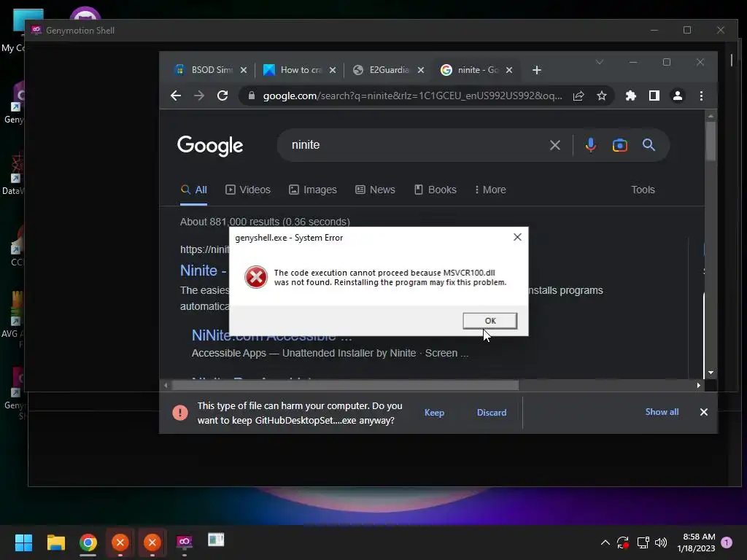Screen dimensions: 747x560
Task: Click the share page icon in address bar
Action: click(578, 96)
